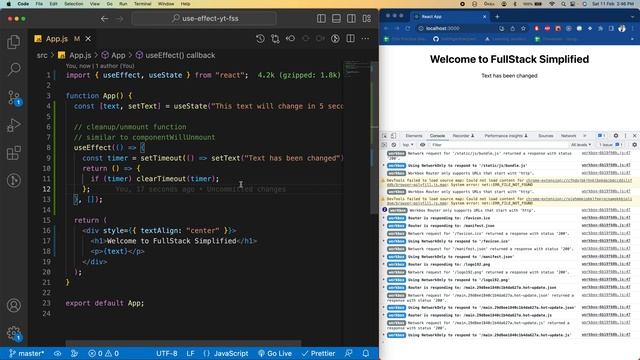Open the Performance insights tab in DevTools

tap(506, 136)
